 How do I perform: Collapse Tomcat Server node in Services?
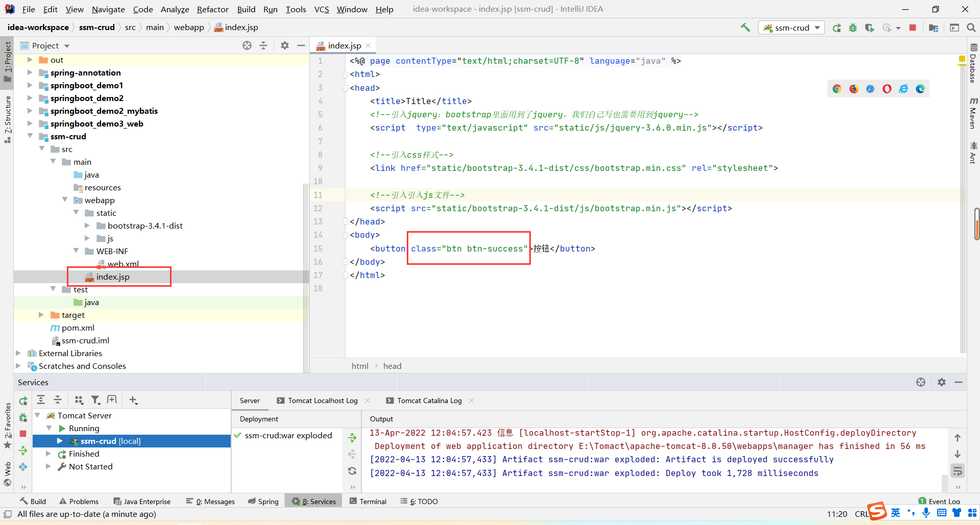click(x=38, y=415)
